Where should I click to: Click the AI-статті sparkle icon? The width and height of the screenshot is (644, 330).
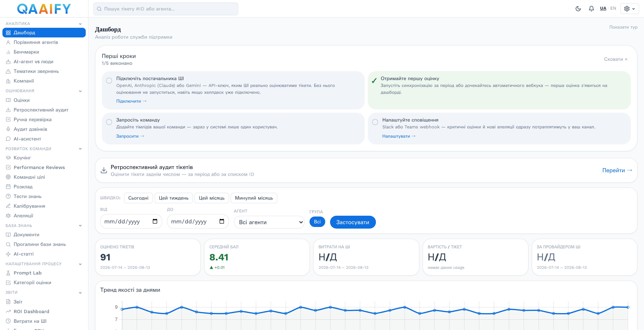coord(8,254)
